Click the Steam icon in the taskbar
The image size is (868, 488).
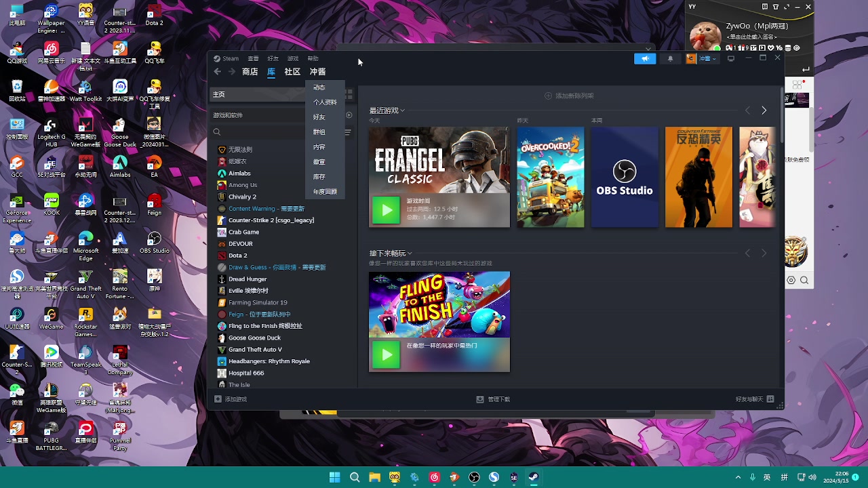(534, 477)
